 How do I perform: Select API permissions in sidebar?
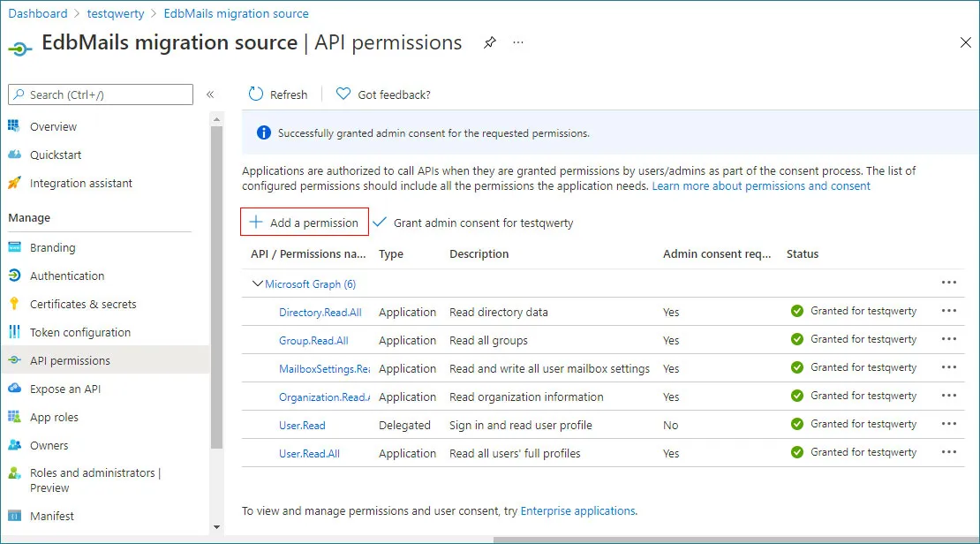(105, 360)
